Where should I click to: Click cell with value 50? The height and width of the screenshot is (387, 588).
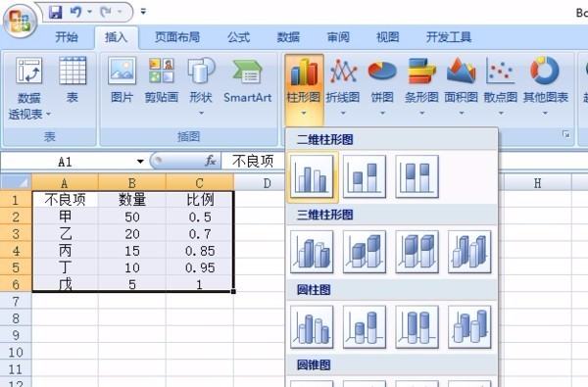pos(132,217)
